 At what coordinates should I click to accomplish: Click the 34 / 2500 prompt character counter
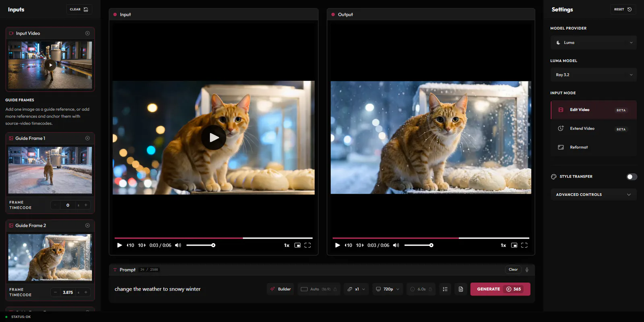click(x=149, y=270)
